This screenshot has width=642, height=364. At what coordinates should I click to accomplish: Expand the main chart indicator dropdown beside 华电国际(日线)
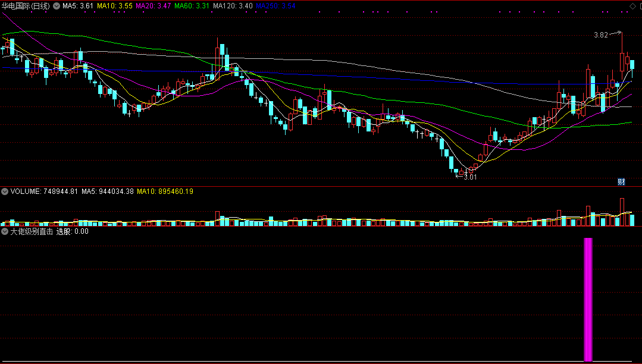tap(57, 6)
